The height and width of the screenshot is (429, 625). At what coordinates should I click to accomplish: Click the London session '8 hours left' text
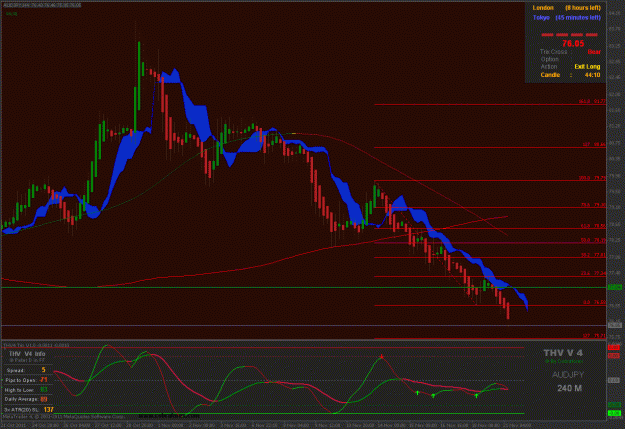coord(582,8)
